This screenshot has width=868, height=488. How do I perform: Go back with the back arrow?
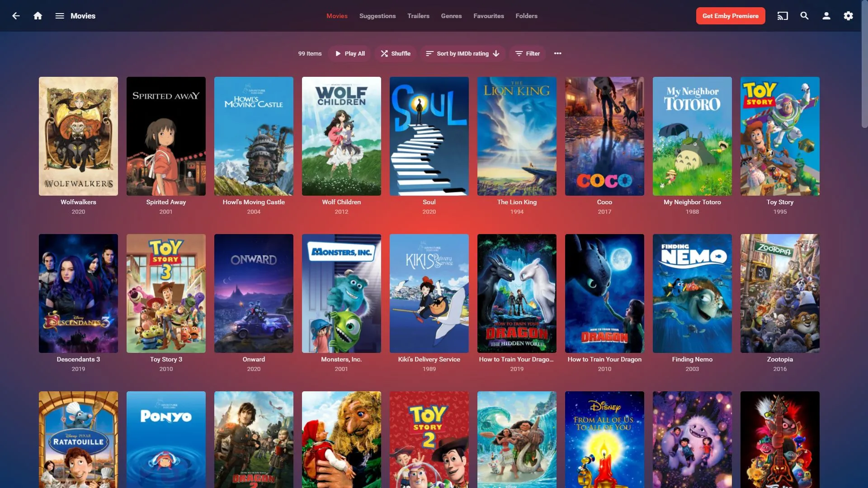point(16,16)
